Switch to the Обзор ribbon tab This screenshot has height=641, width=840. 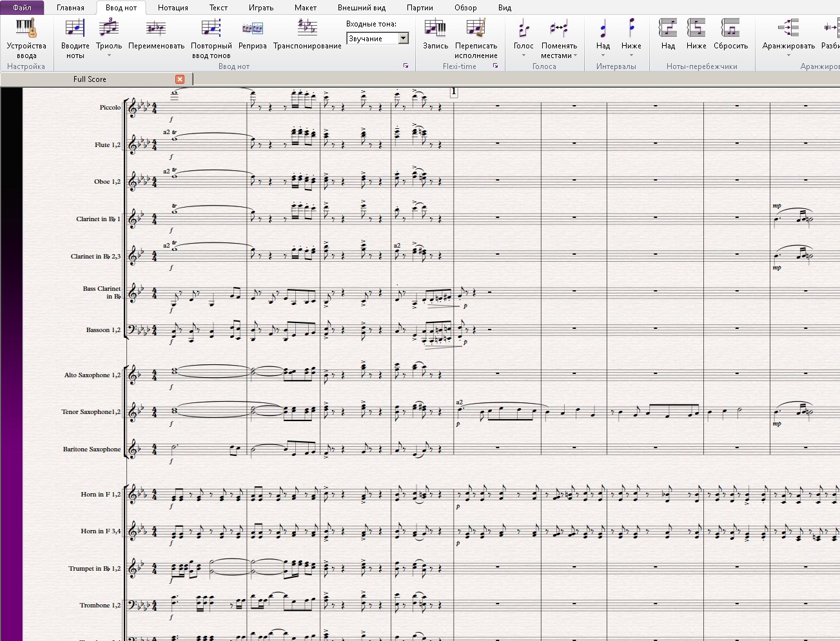pos(465,8)
